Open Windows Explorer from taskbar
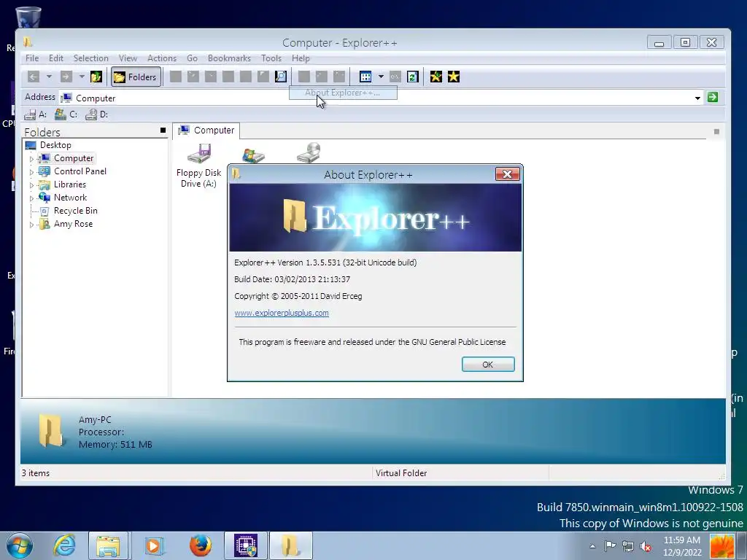Screen dimensions: 747x560 (x=108, y=545)
